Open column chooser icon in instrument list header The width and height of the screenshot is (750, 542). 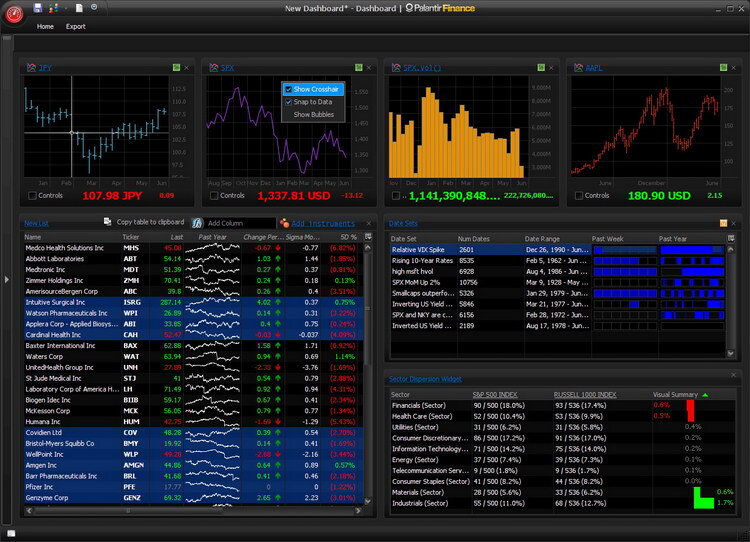click(368, 237)
